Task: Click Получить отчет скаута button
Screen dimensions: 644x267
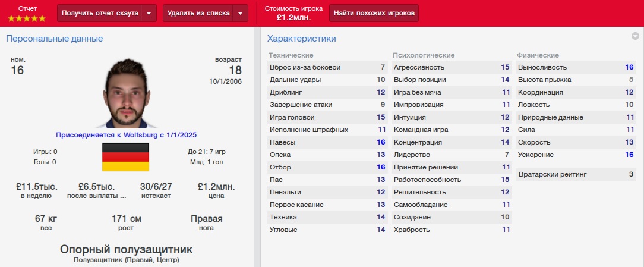Action: pos(100,13)
